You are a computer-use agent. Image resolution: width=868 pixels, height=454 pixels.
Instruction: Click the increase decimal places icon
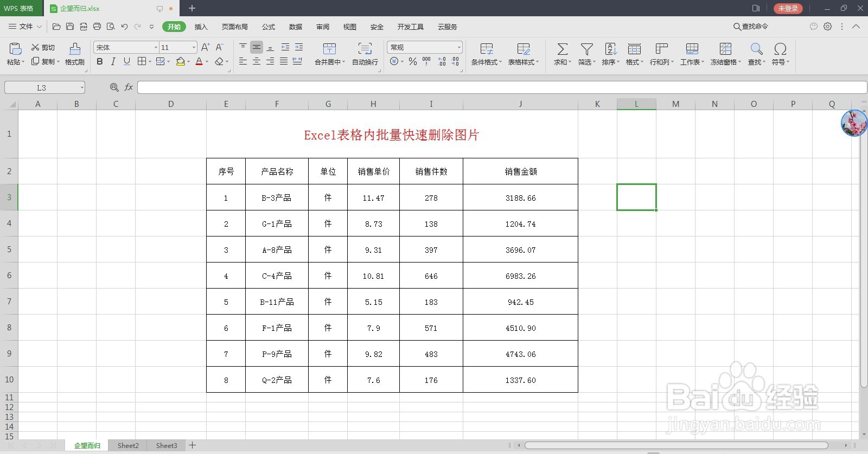click(x=442, y=61)
